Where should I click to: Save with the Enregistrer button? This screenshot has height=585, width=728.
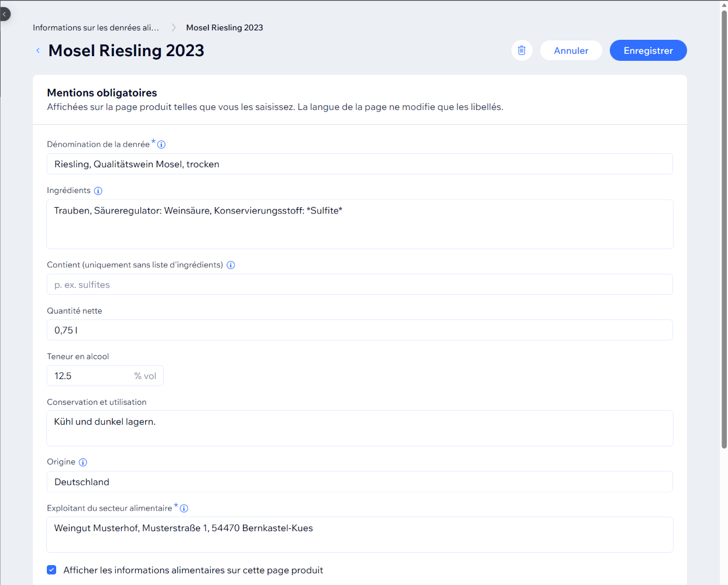click(x=648, y=50)
